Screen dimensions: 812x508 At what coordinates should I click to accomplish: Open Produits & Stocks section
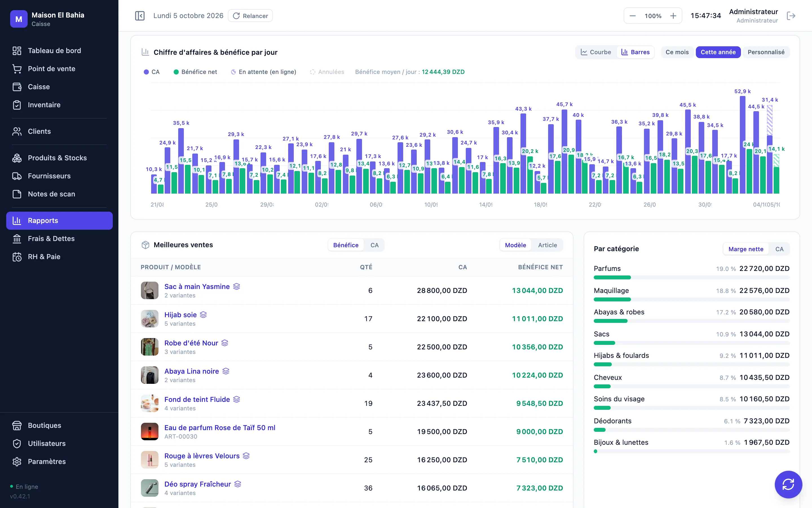(59, 158)
